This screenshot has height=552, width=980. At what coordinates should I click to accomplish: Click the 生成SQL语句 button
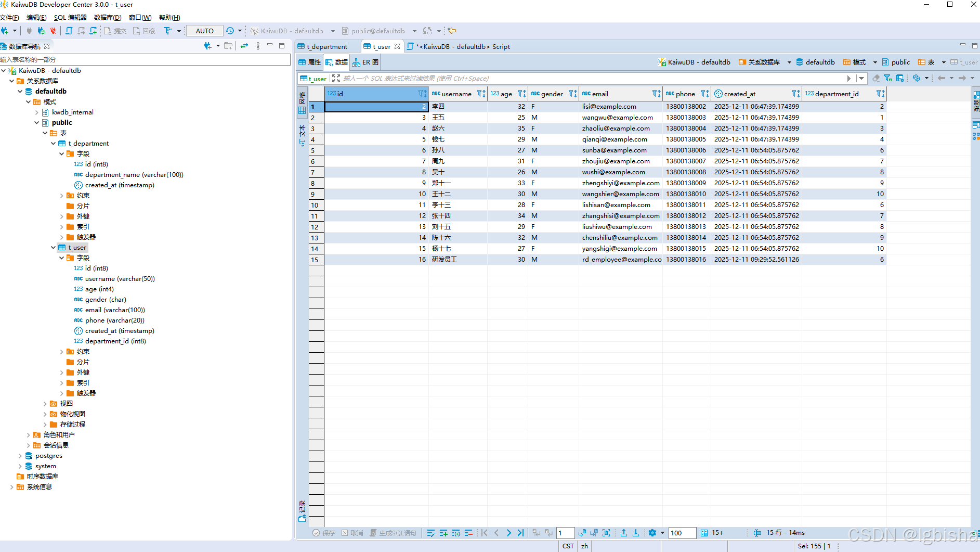pyautogui.click(x=393, y=533)
